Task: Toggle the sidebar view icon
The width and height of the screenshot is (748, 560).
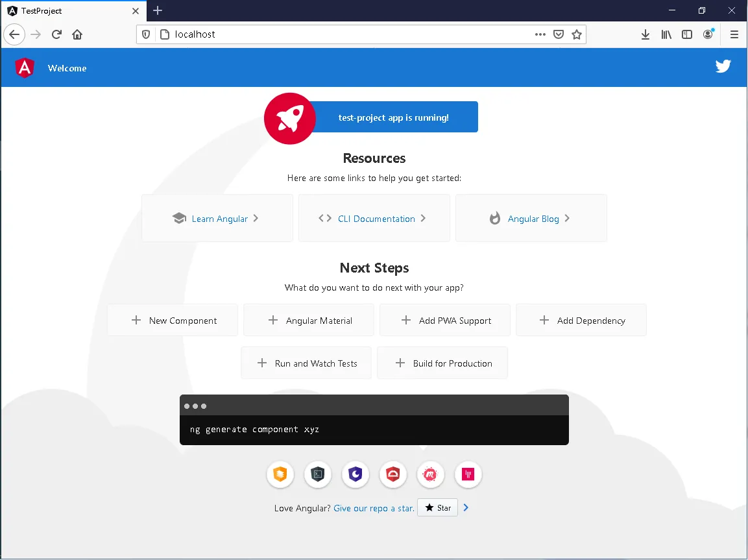Action: click(687, 34)
